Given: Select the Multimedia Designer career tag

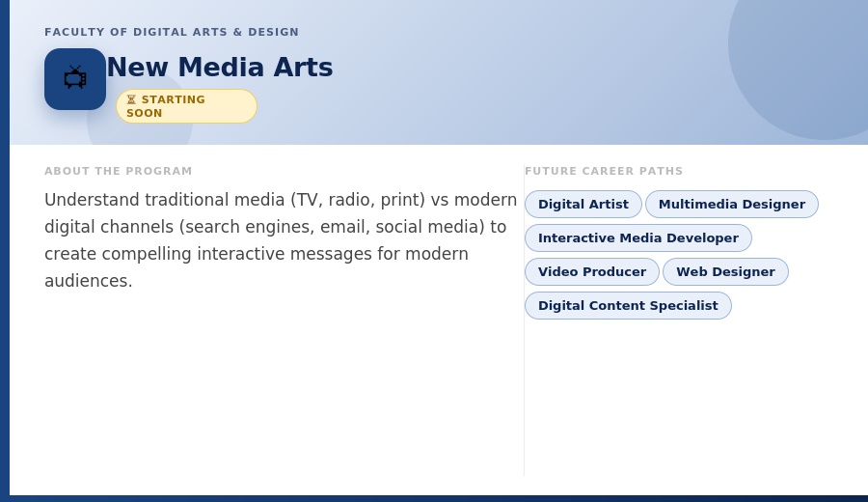Looking at the screenshot, I should click(732, 205).
